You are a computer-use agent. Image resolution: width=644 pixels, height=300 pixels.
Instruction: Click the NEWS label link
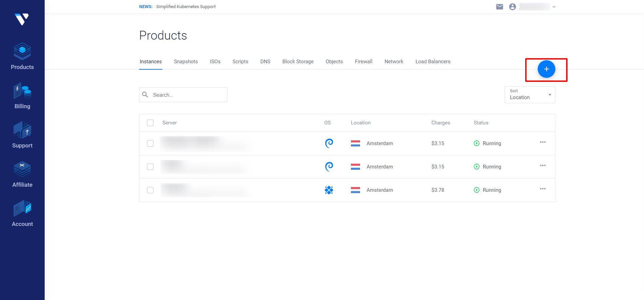point(146,7)
